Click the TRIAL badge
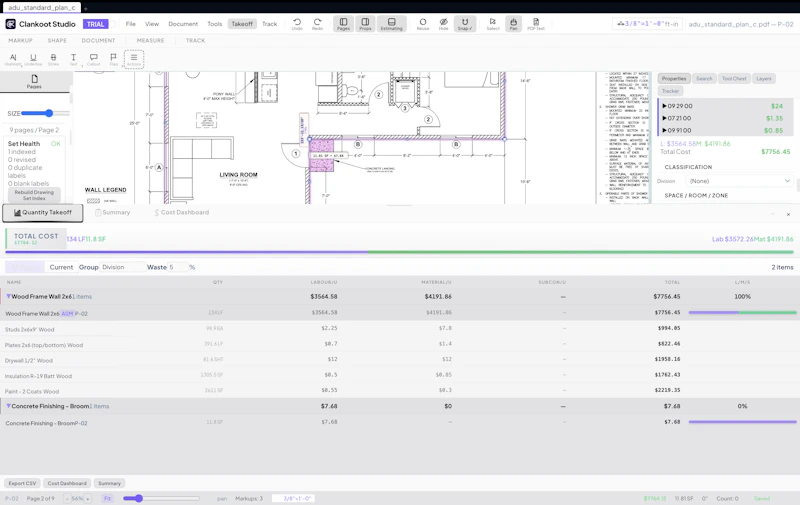Image resolution: width=800 pixels, height=505 pixels. pyautogui.click(x=95, y=24)
